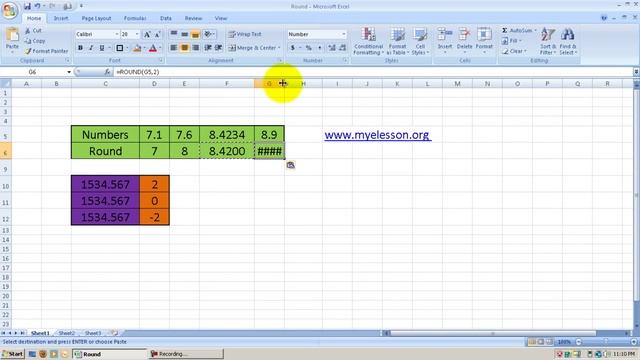Open the font name Calibri dropdown
640x360 pixels.
pyautogui.click(x=117, y=34)
